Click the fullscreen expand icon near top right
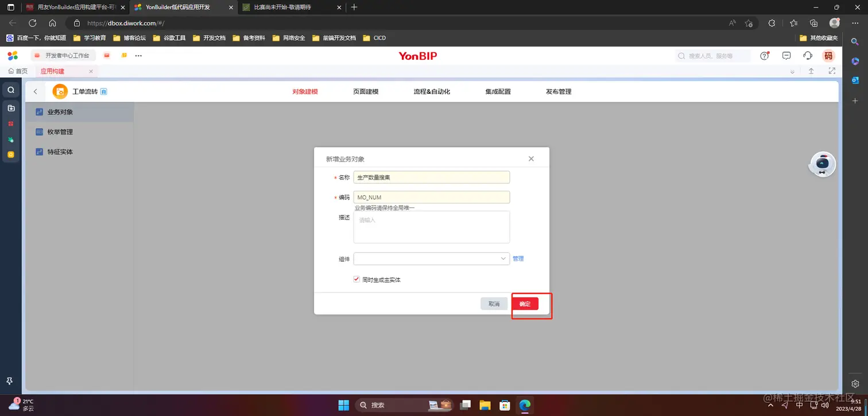This screenshot has width=868, height=416. [x=831, y=71]
